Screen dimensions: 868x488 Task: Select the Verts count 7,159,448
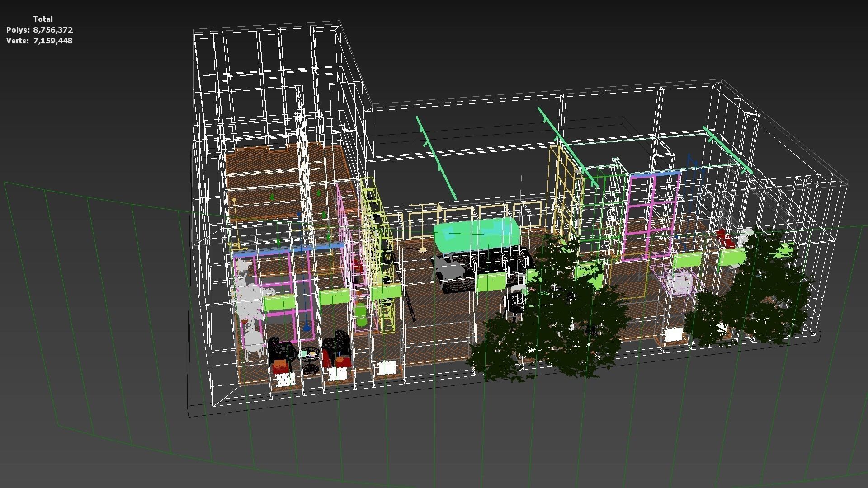53,41
